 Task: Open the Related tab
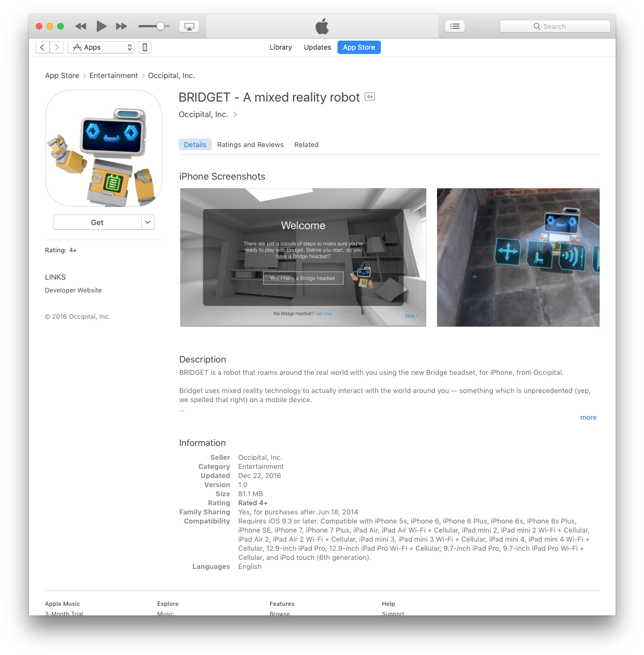306,145
